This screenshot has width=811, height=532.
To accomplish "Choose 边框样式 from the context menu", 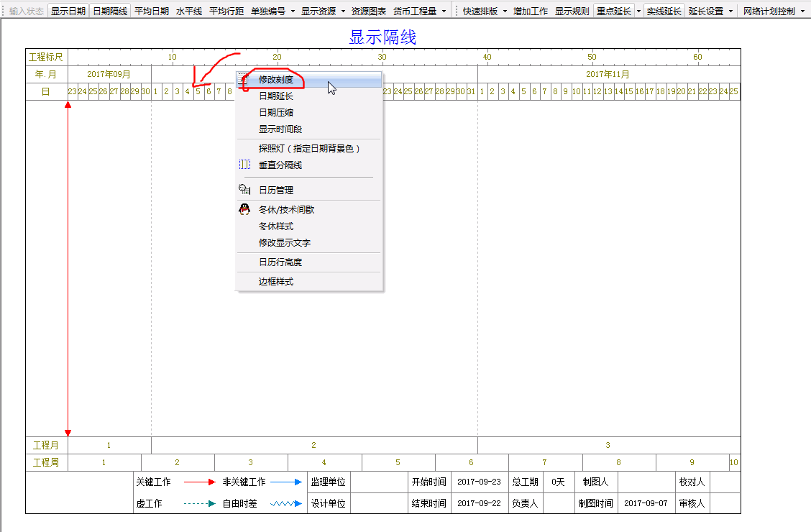I will point(276,281).
